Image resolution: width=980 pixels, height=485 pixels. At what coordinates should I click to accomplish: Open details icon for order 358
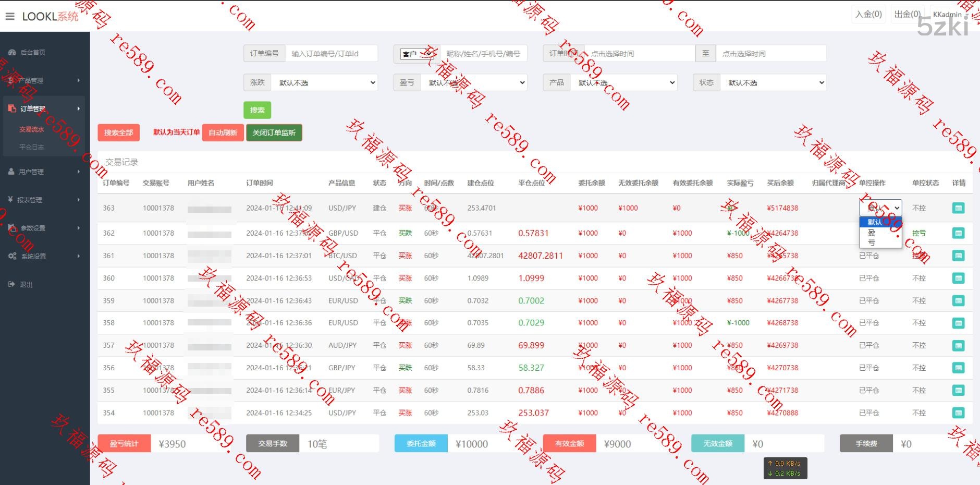tap(958, 323)
